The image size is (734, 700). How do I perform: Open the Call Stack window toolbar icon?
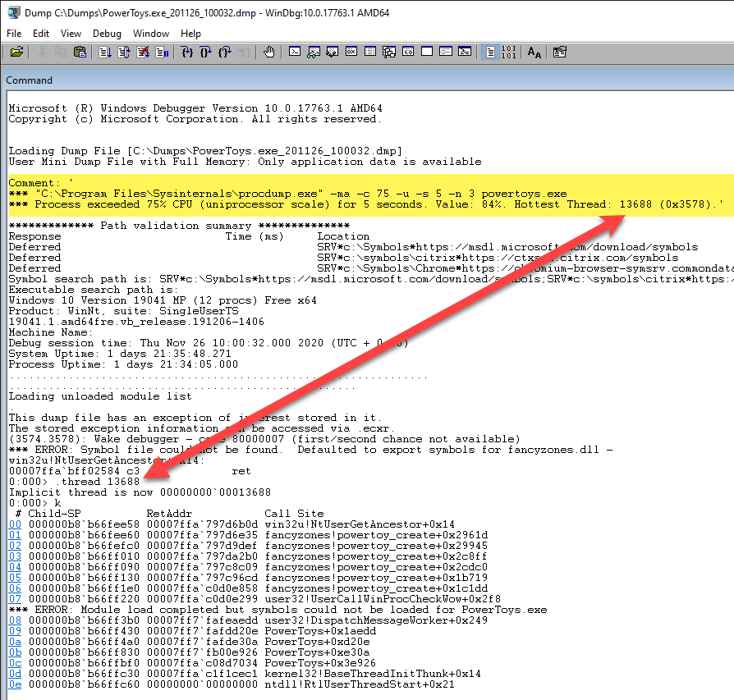pos(389,52)
